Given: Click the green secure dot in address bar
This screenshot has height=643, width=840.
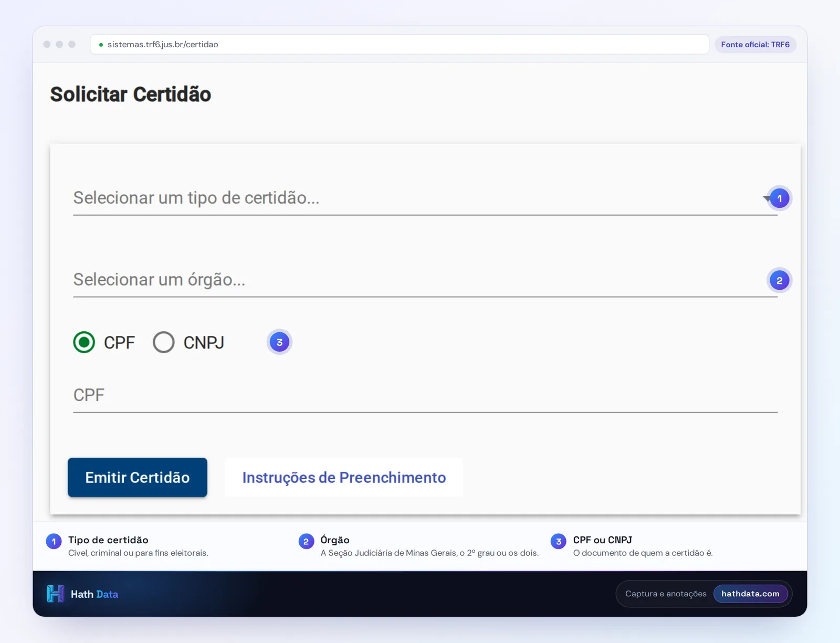Looking at the screenshot, I should click(x=101, y=45).
